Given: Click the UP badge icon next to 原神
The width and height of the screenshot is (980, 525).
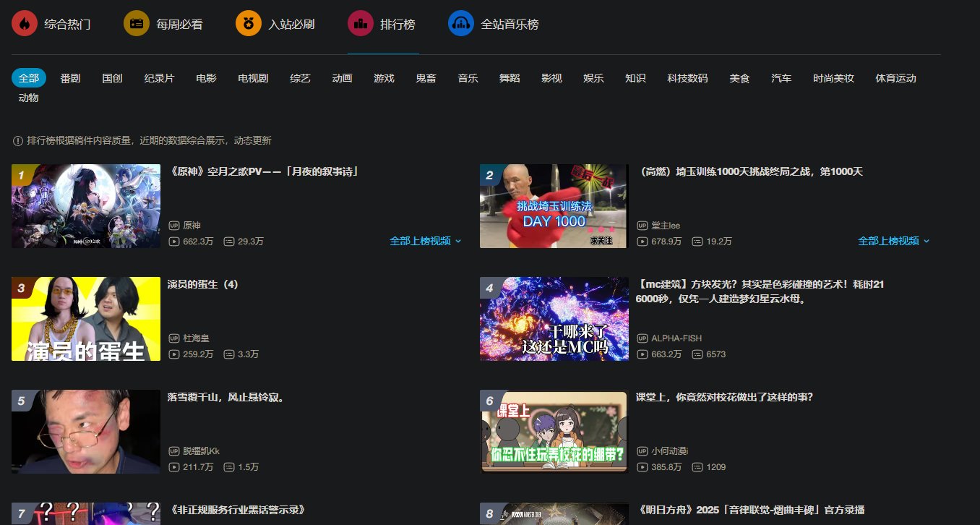Looking at the screenshot, I should 173,226.
